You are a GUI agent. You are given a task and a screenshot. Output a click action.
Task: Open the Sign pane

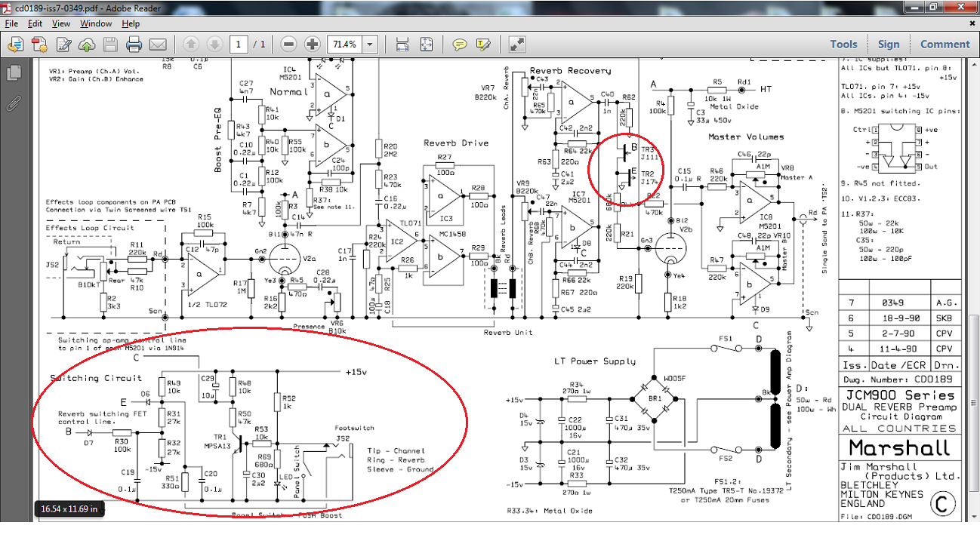pos(889,45)
